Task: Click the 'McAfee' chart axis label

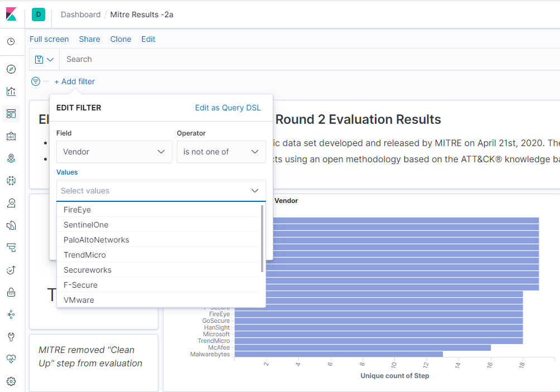Action: pos(219,347)
